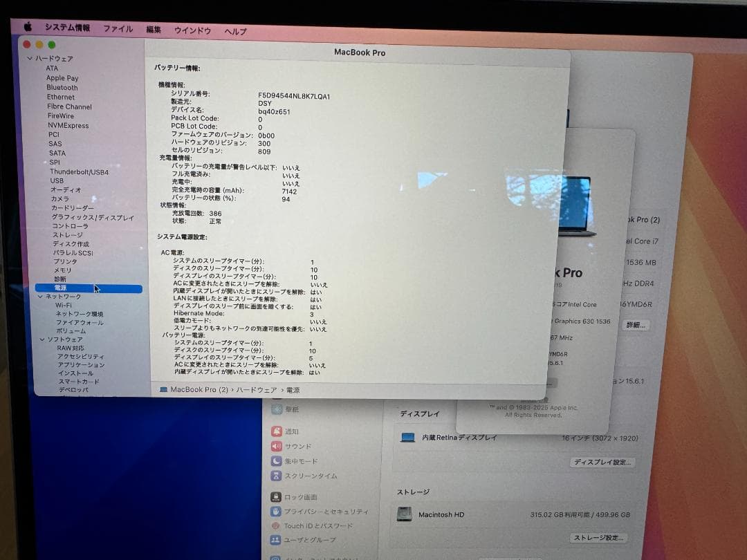The height and width of the screenshot is (560, 747).
Task: Select Bluetooth in the hardware list
Action: tap(62, 87)
